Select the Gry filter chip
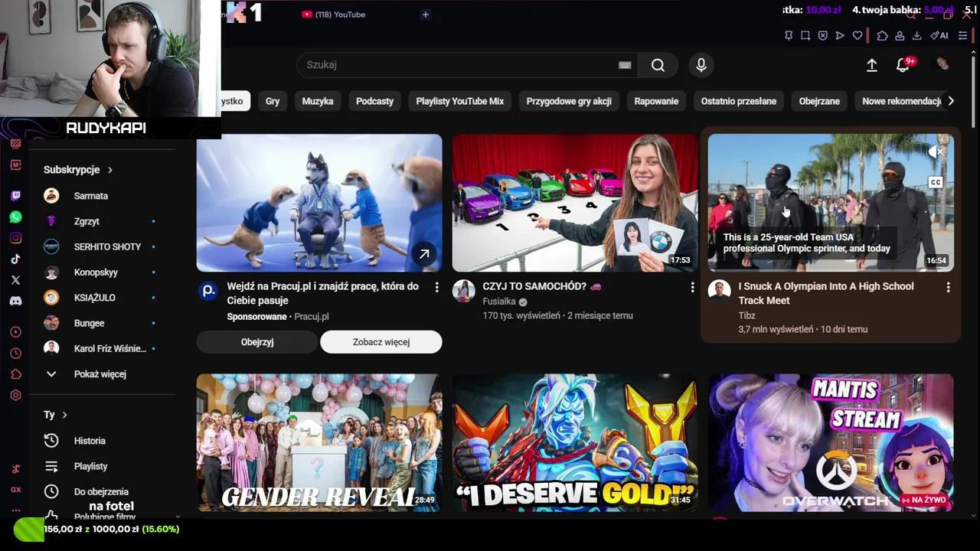 (x=273, y=101)
